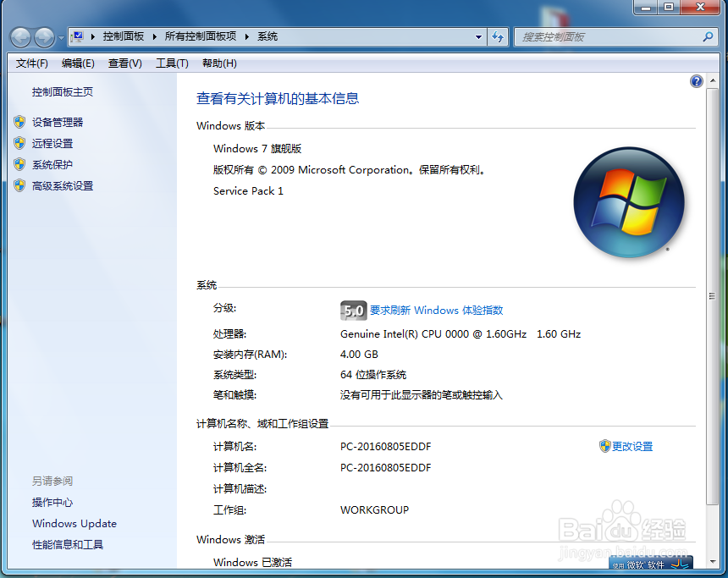The width and height of the screenshot is (728, 578).
Task: Click the WORKGROUP value text
Action: (x=375, y=509)
